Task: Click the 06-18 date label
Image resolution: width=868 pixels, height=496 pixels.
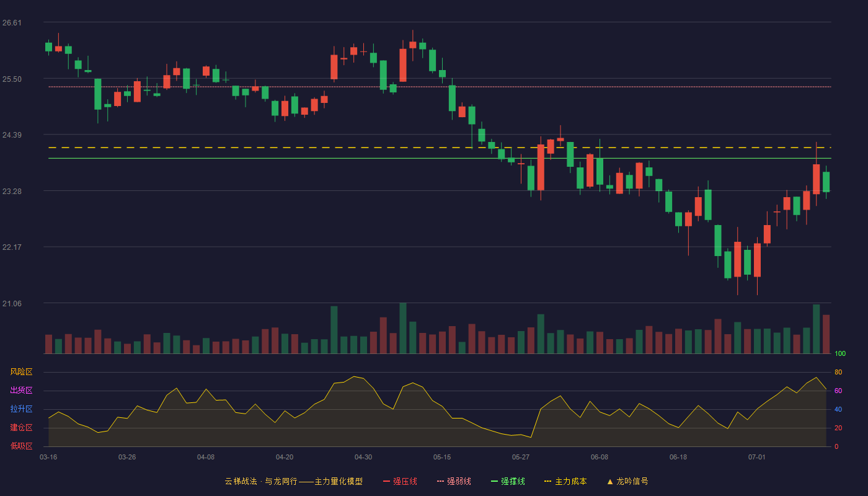Action: [x=678, y=457]
